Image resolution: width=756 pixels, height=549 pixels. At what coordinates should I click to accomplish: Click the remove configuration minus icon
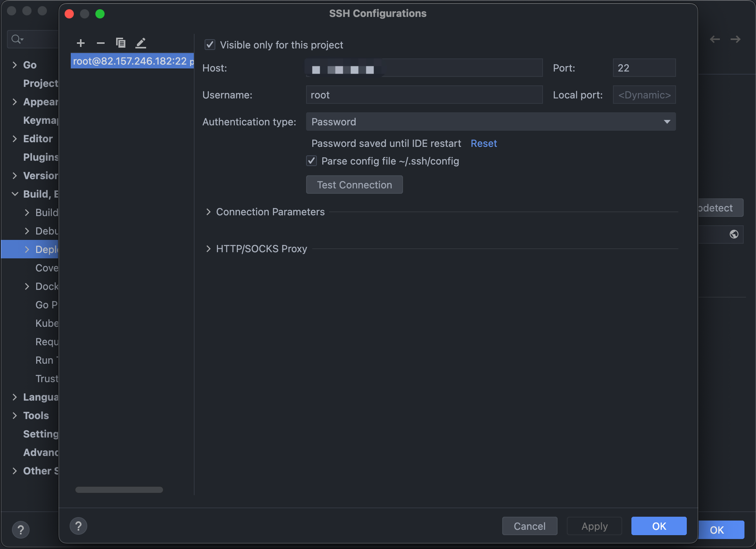click(x=101, y=43)
